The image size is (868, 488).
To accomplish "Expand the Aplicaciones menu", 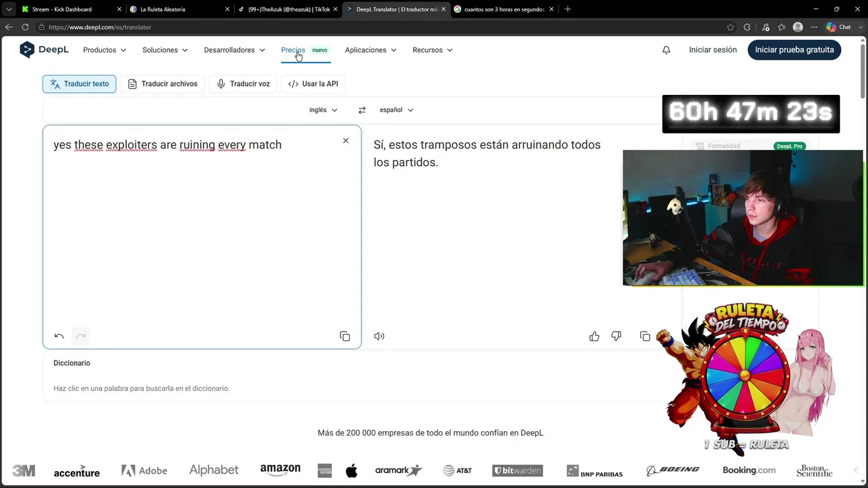I will [x=371, y=50].
